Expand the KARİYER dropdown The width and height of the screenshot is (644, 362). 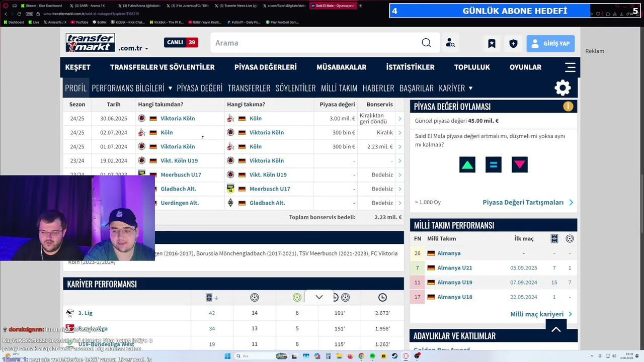[455, 88]
